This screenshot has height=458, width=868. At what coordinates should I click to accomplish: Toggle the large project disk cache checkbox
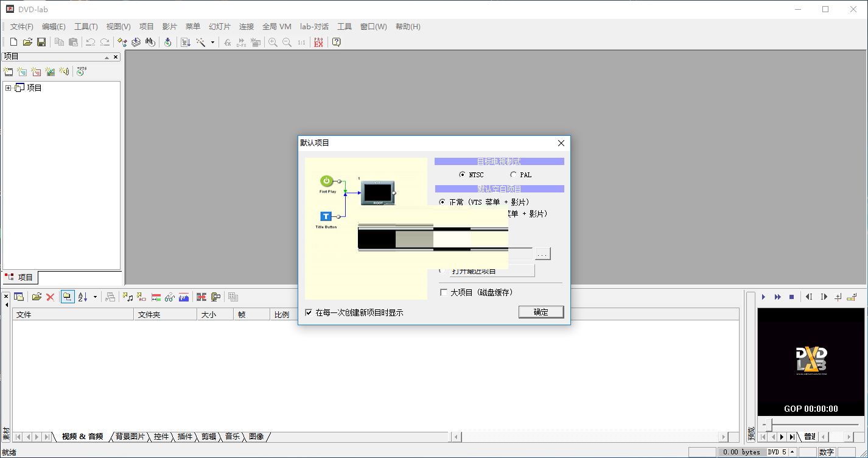point(444,292)
